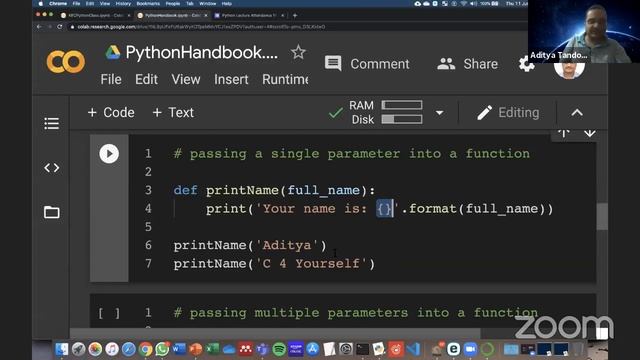Switch to the first Colab Chrome tab
Screen dimensions: 640x360
click(96, 16)
